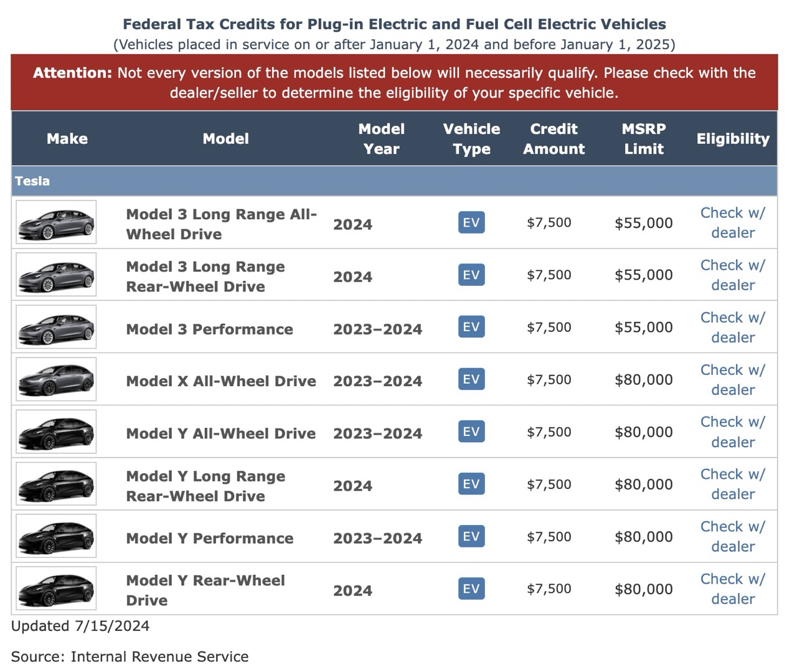This screenshot has height=672, width=797.
Task: Click 2023–2024 model year for Model X All-Wheel Drive
Action: click(377, 381)
